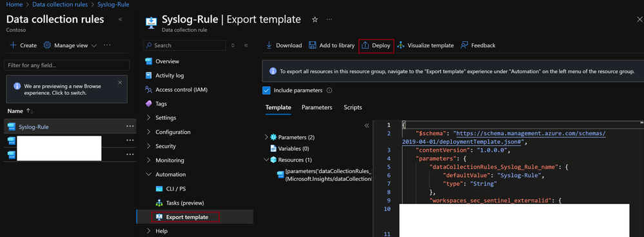Open Visualize template view
The image size is (644, 237).
425,46
